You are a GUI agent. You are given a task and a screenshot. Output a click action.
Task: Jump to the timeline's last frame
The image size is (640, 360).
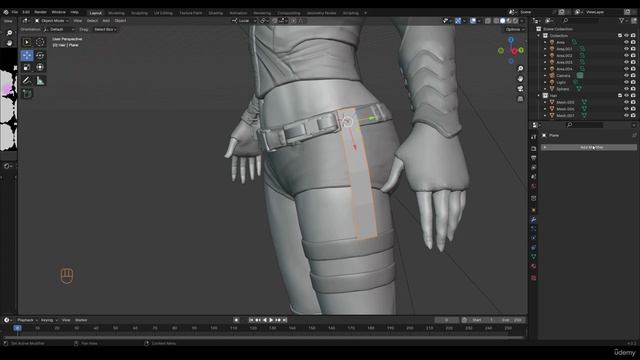point(285,320)
